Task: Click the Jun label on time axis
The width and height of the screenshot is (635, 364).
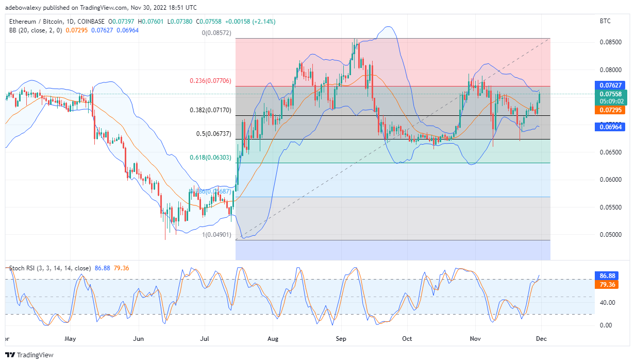Action: [138, 339]
